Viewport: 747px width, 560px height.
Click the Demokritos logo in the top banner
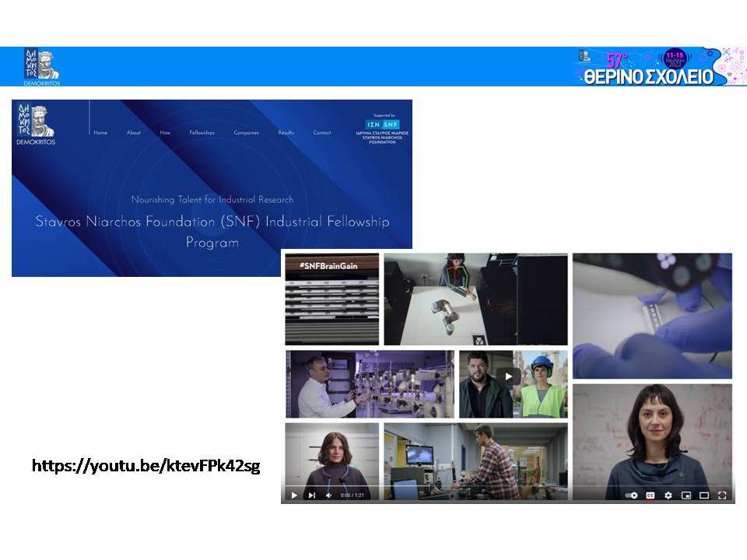[42, 67]
